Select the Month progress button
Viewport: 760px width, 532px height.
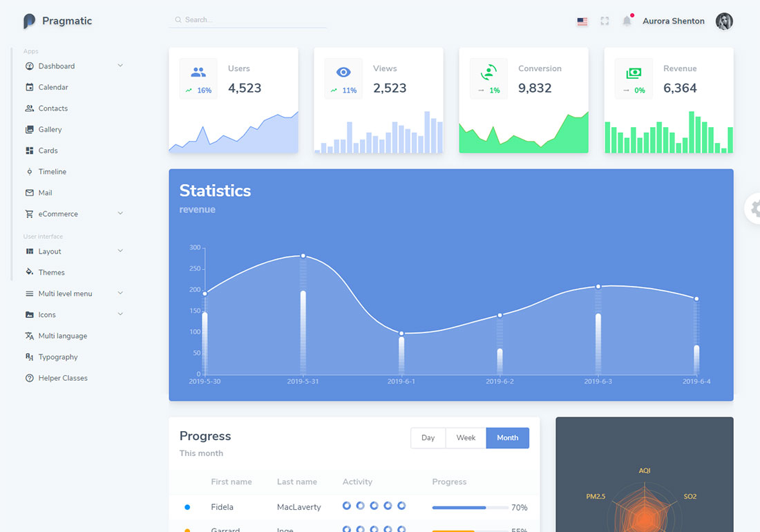tap(508, 437)
